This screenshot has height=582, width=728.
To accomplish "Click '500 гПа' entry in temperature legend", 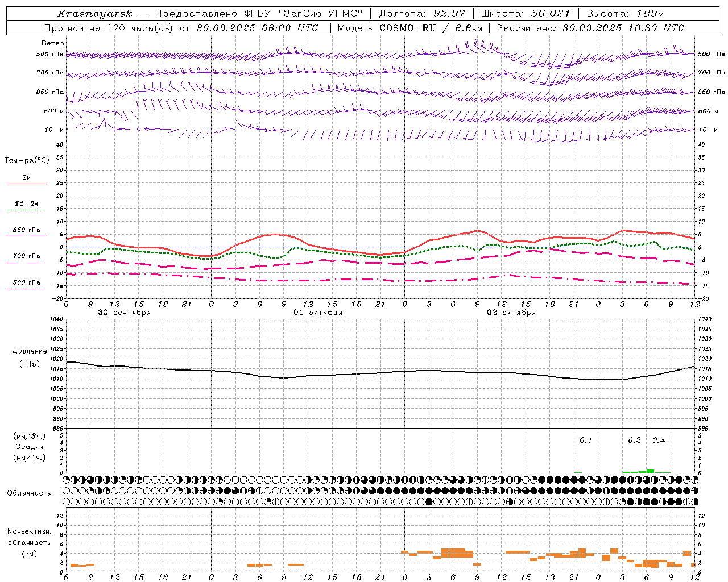I will point(26,282).
